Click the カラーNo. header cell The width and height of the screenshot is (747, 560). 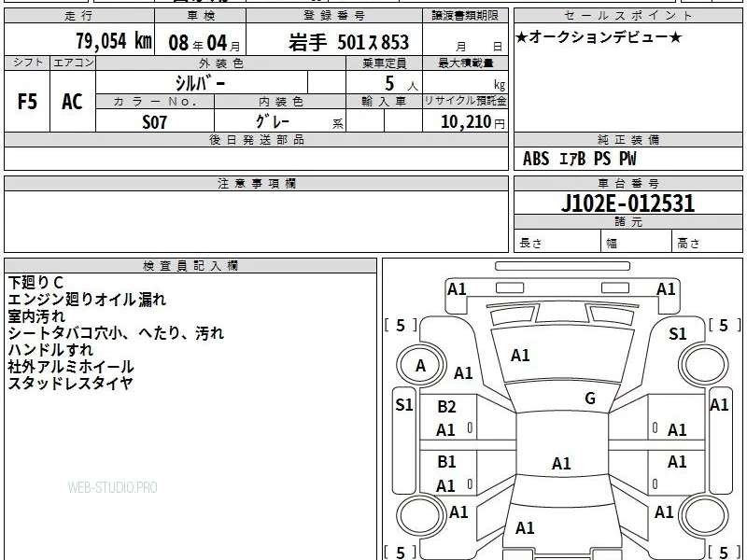[155, 102]
